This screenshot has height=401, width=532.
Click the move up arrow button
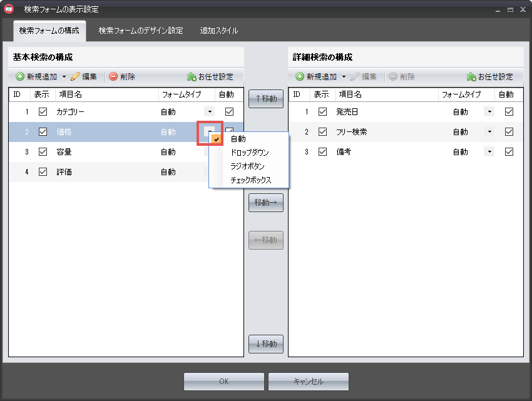266,99
